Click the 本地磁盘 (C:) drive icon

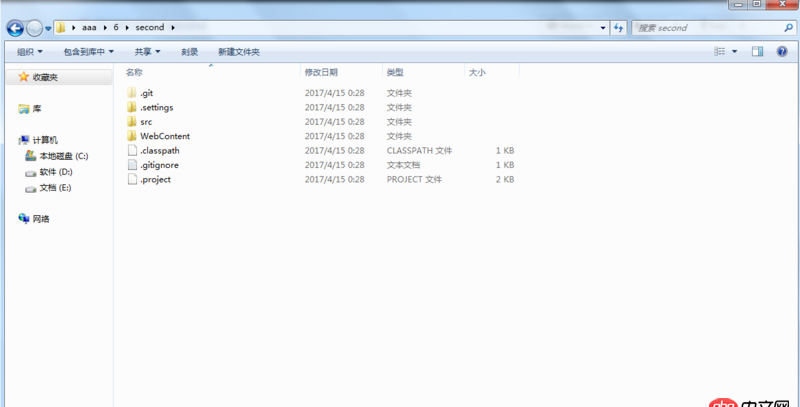pyautogui.click(x=31, y=156)
